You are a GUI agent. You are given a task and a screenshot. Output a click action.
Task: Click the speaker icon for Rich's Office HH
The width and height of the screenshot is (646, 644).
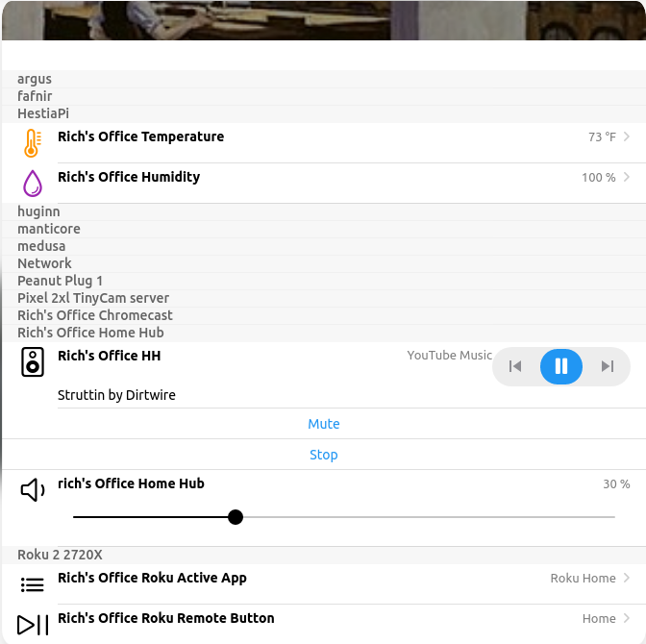pos(33,362)
